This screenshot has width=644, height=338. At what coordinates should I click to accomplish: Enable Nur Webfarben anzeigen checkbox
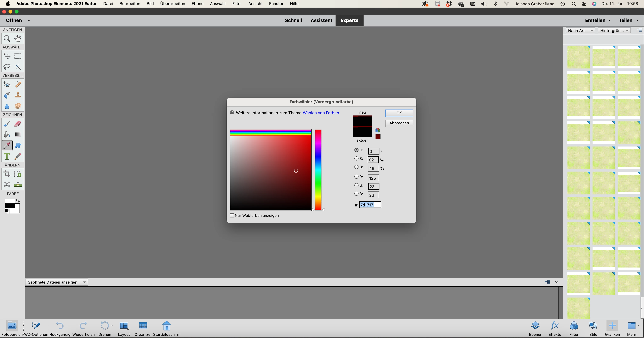(x=232, y=216)
